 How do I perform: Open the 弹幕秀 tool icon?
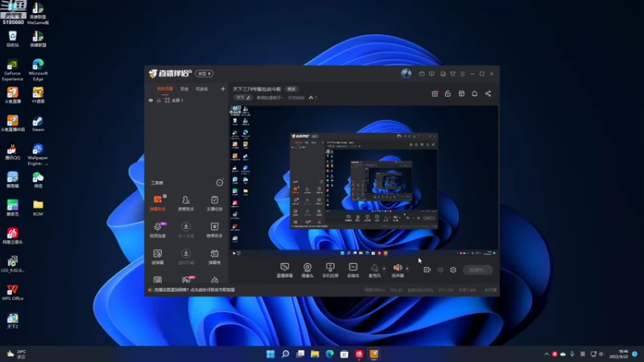214,257
